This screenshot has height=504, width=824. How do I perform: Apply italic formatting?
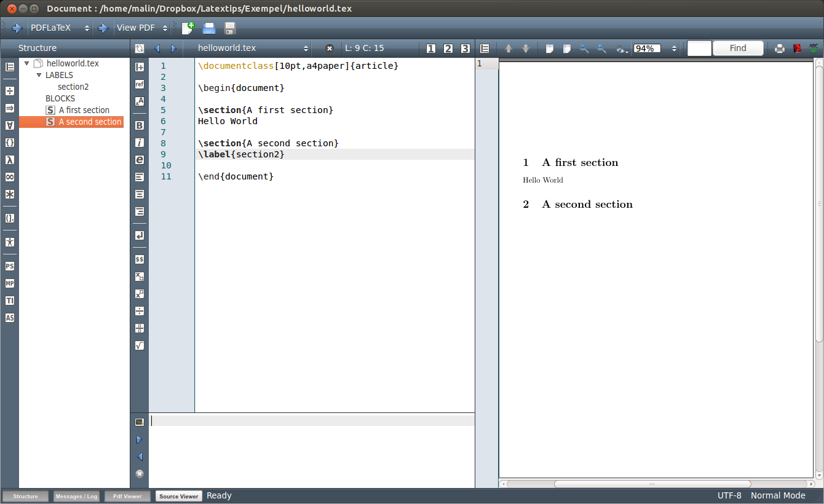coord(140,143)
